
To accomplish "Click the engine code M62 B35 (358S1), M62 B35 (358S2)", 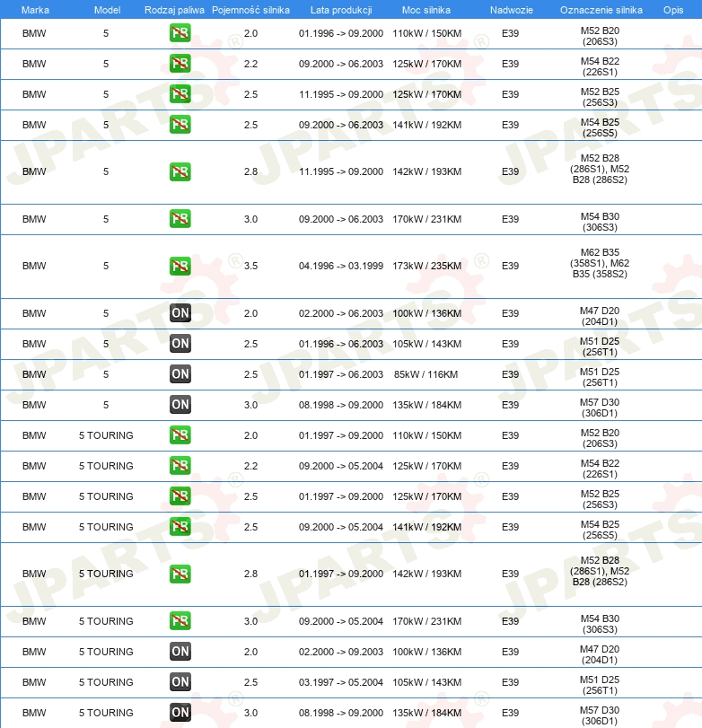I will click(x=600, y=263).
